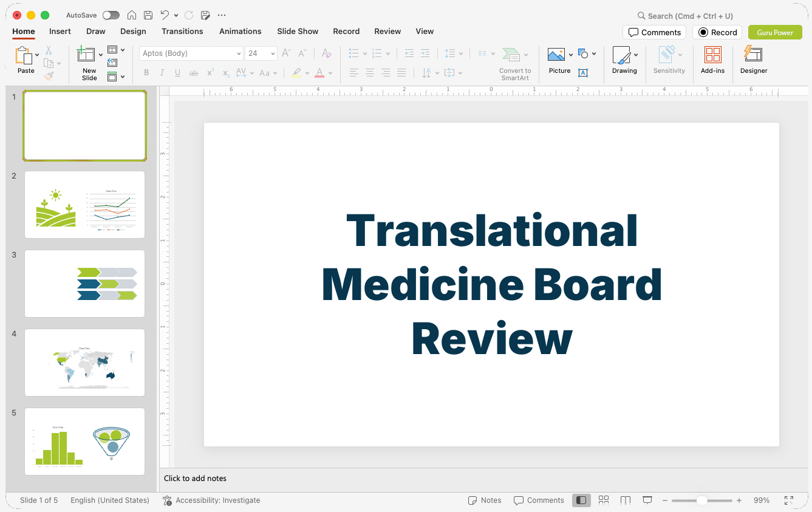
Task: Go to the Slide Show tab
Action: coord(298,32)
